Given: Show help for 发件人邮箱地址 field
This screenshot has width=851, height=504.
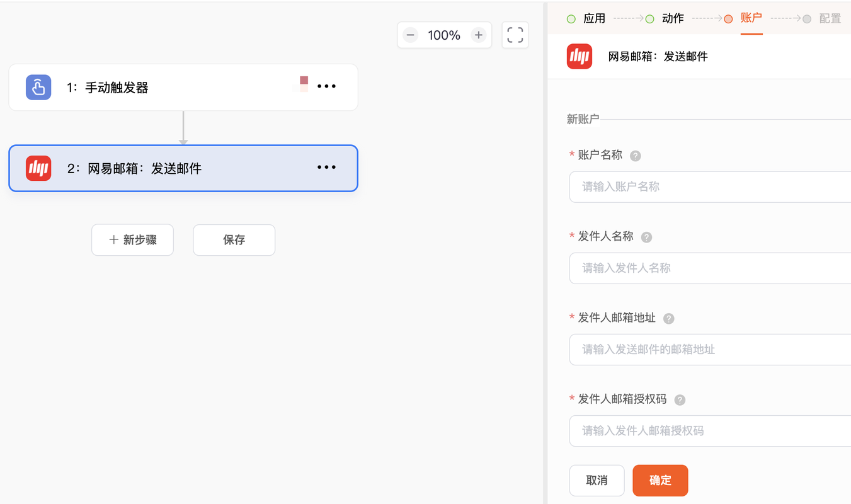Looking at the screenshot, I should click(669, 318).
